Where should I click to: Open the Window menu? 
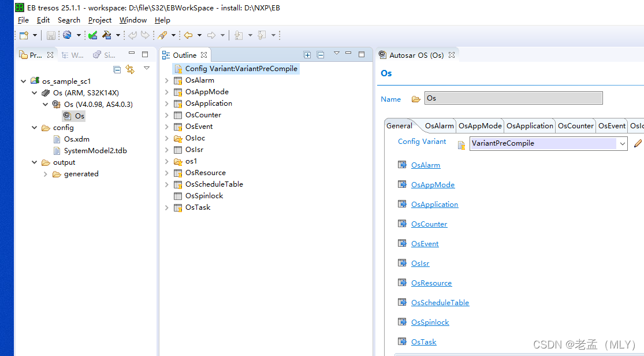[133, 20]
